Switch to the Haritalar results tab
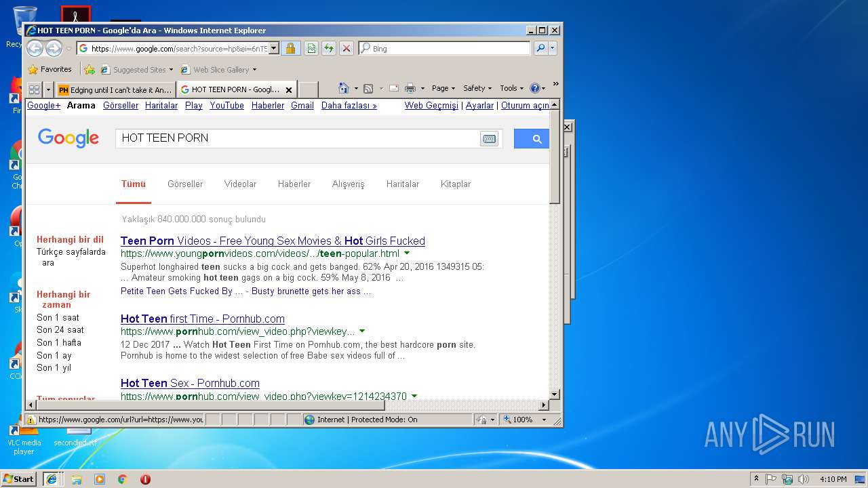 (403, 184)
